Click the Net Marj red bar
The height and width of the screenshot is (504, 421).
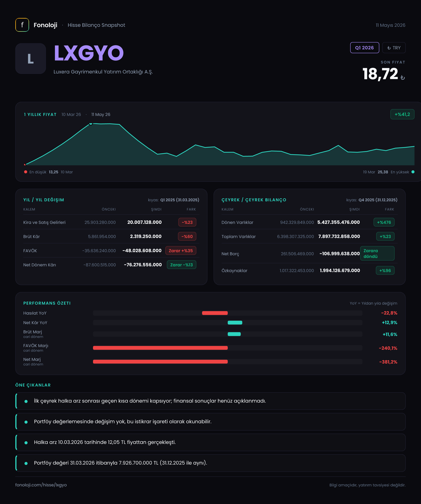point(160,362)
